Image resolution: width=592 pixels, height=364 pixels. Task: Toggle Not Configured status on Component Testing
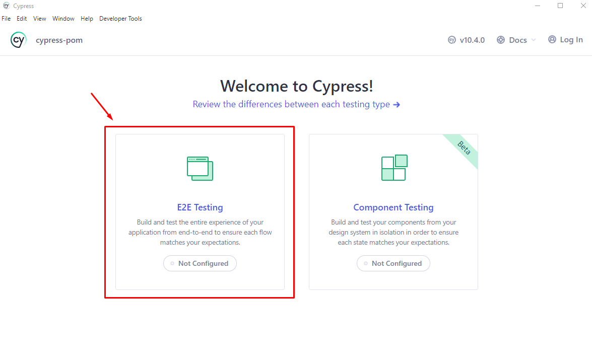coord(393,263)
